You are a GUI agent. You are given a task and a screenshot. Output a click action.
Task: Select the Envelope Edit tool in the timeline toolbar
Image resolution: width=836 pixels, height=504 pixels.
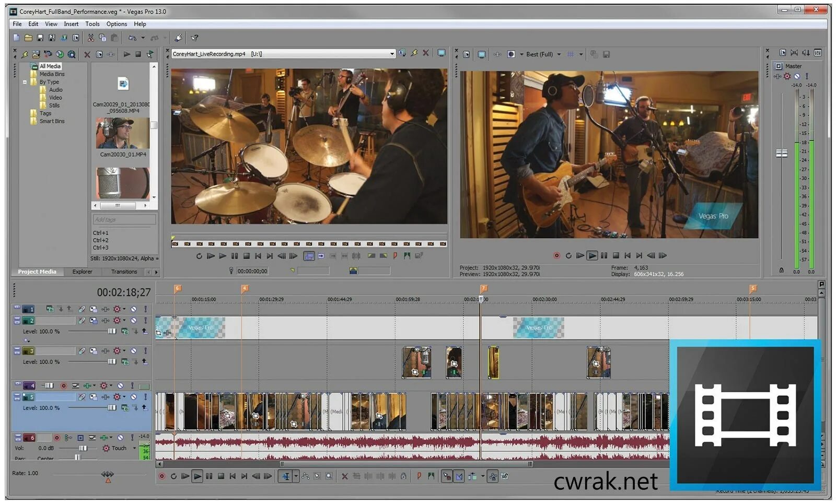(x=306, y=476)
